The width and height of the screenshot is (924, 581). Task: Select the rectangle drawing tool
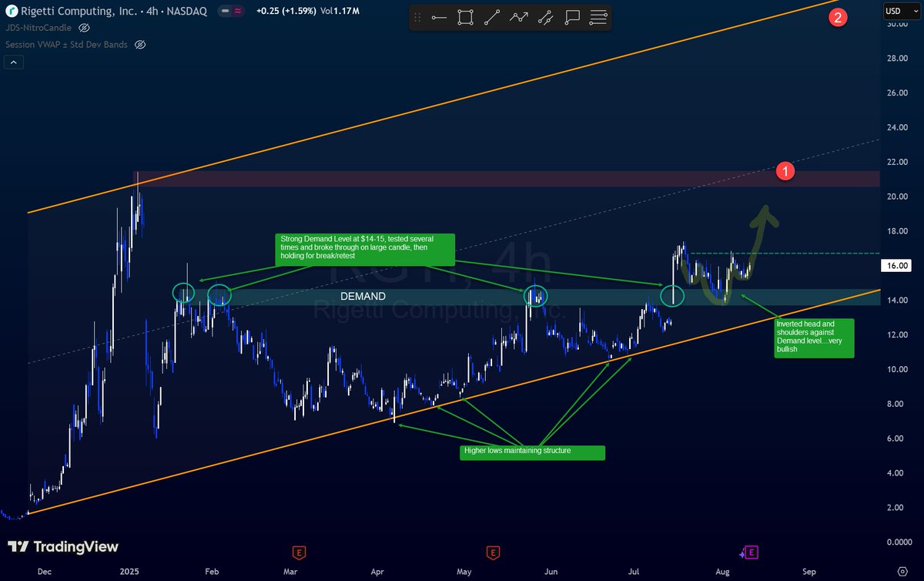(x=465, y=17)
